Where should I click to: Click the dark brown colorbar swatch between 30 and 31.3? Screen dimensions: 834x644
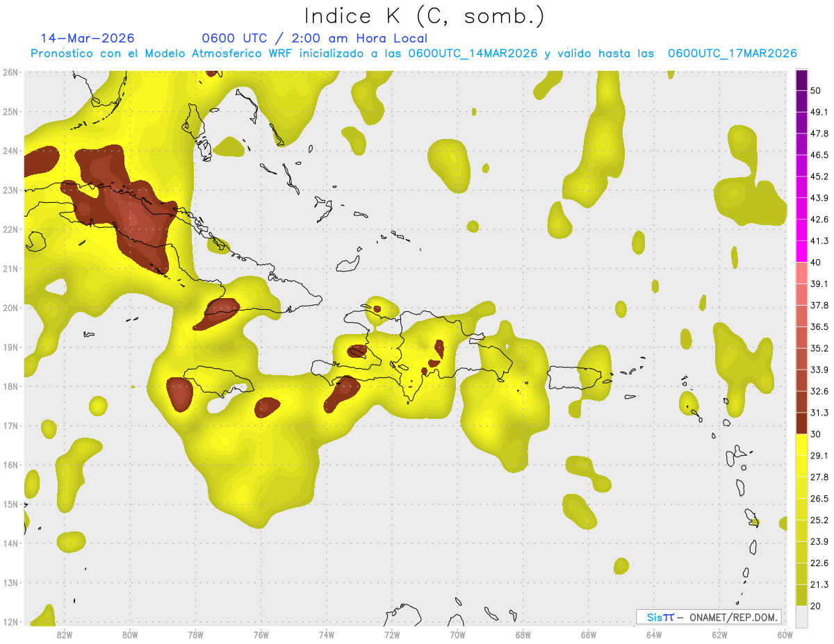point(801,423)
